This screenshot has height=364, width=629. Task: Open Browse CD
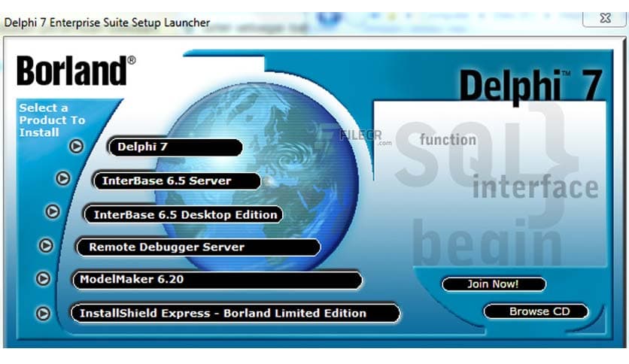536,311
